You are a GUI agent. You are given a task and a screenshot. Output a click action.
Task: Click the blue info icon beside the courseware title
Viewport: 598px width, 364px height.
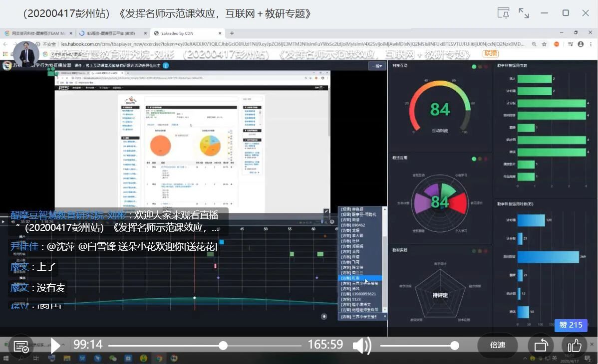tap(166, 65)
